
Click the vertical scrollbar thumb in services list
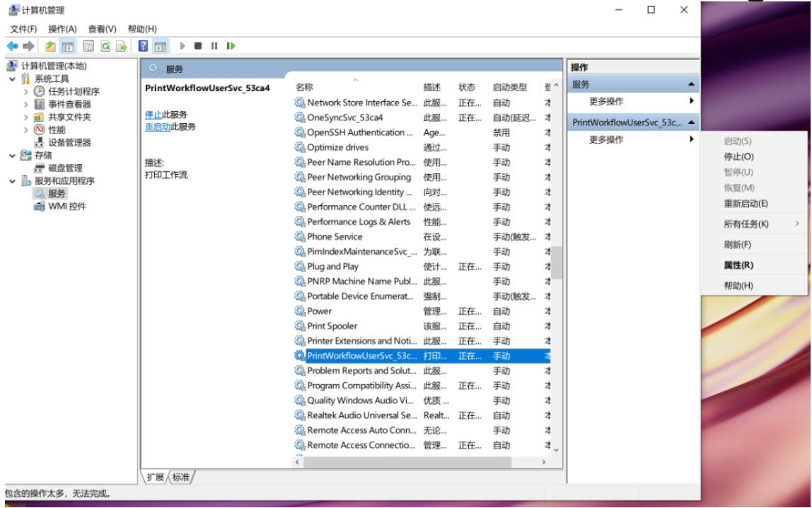tap(557, 262)
